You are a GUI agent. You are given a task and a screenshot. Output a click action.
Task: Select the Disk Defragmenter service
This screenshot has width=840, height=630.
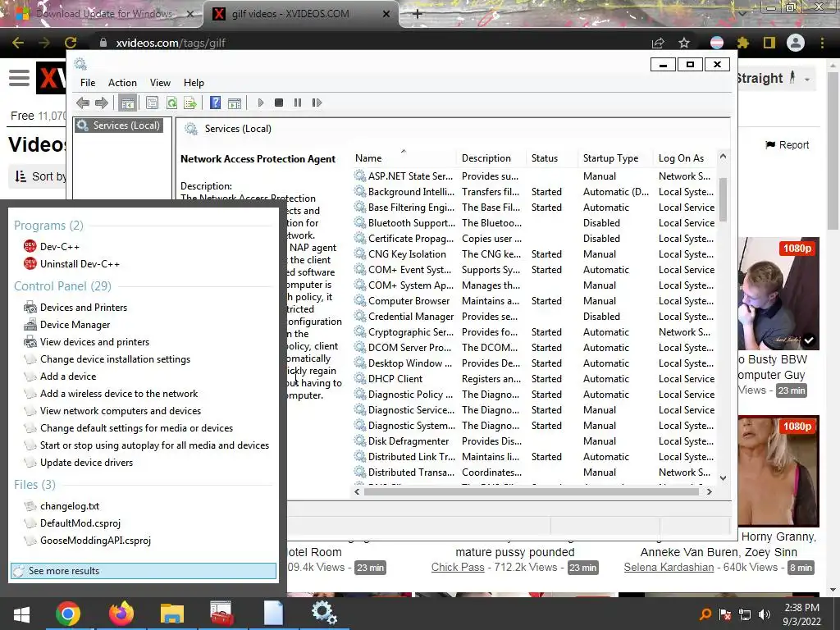pyautogui.click(x=534, y=441)
